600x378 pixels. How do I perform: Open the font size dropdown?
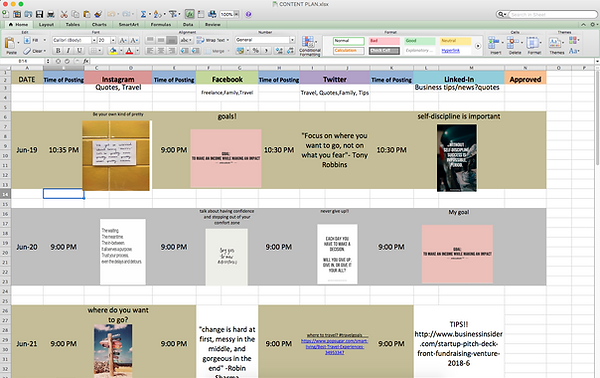tap(113, 40)
